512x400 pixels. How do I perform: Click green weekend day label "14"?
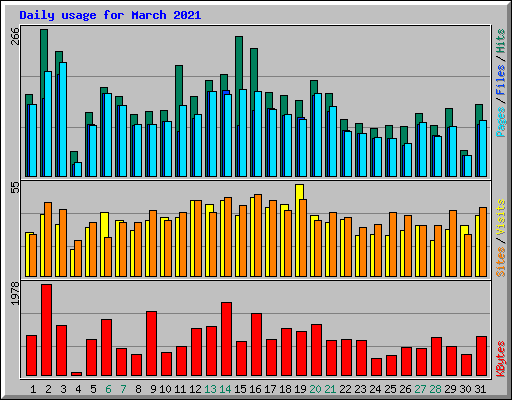[225, 389]
